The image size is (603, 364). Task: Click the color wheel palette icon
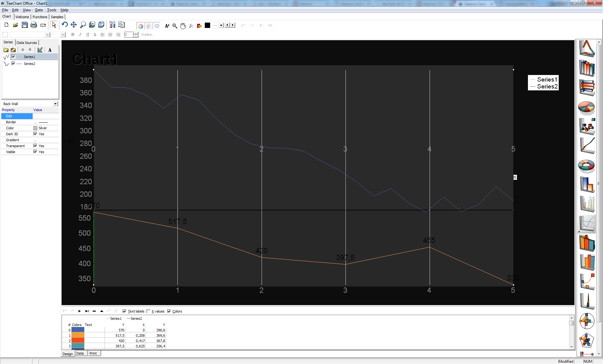(141, 26)
